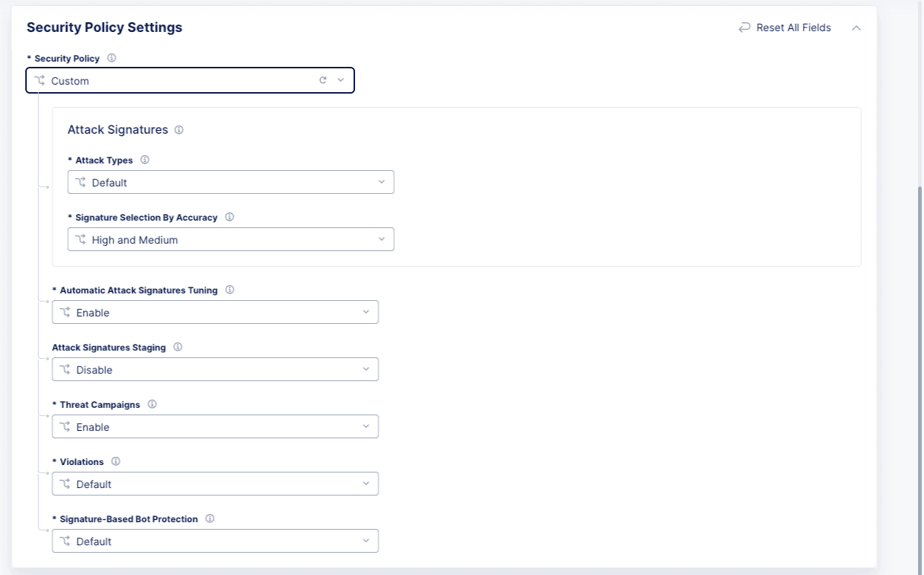Click the override arrow icon in the Custom field
The height and width of the screenshot is (575, 924).
39,80
